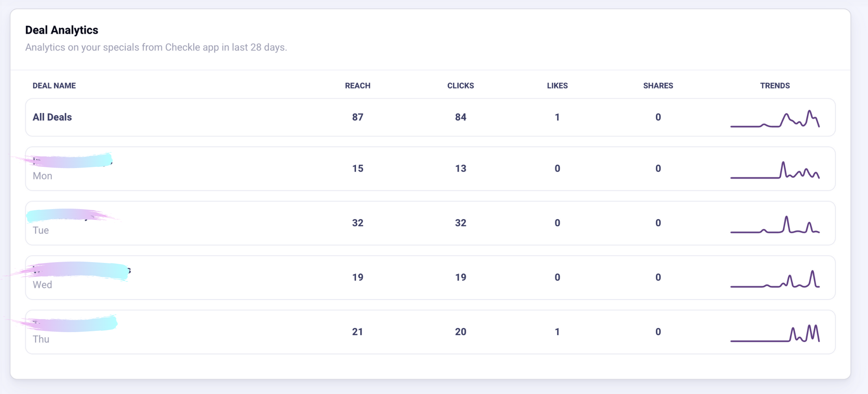Image resolution: width=868 pixels, height=394 pixels.
Task: Open the Thu deal row
Action: (x=430, y=332)
